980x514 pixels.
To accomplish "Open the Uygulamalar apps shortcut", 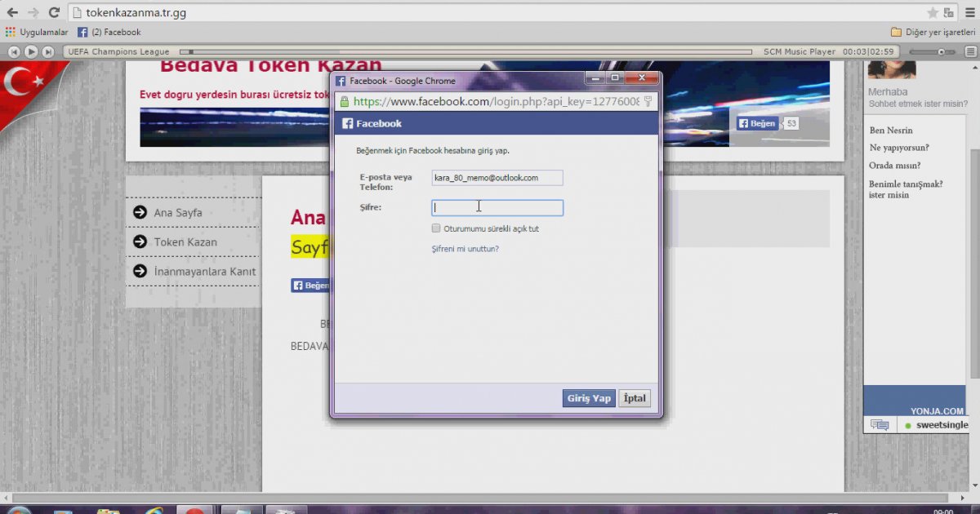I will 37,33.
